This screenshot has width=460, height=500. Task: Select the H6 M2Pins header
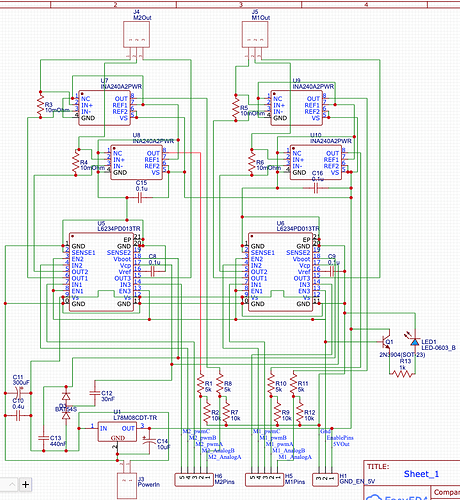(x=194, y=479)
